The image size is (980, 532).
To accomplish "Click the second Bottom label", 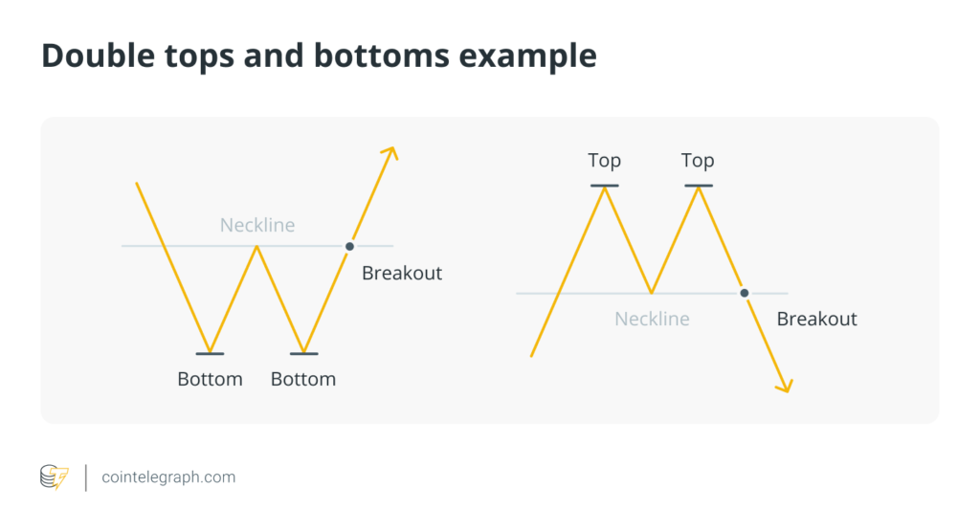I will tap(303, 379).
